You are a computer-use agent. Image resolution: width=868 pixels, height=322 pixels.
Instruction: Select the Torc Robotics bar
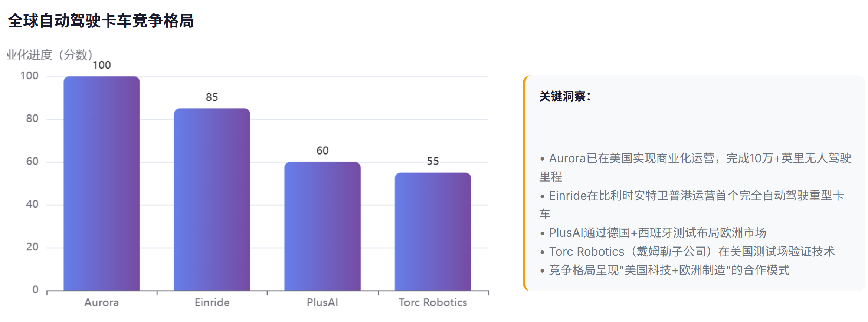pos(433,231)
